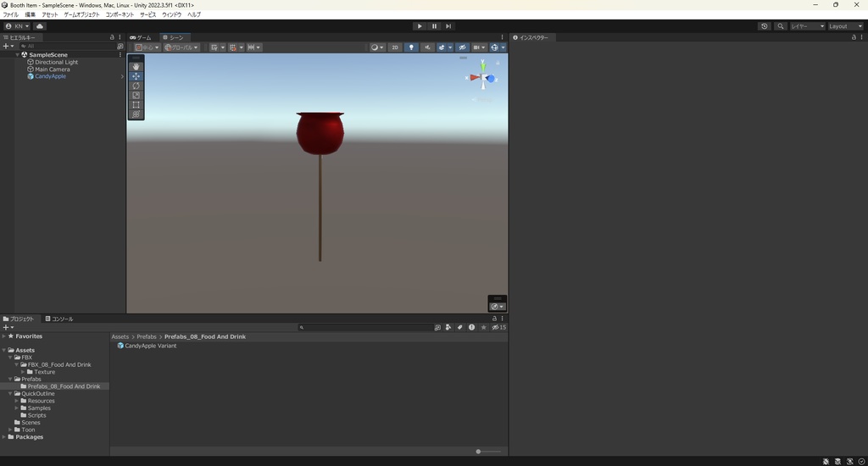Toggle scene effects (skybox, fog)
The image size is (868, 466).
click(x=441, y=47)
